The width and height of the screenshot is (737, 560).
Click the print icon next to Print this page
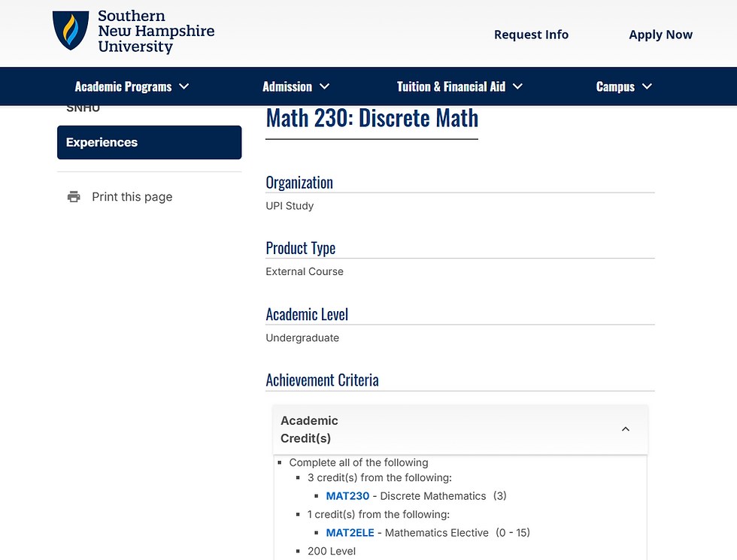[x=73, y=196]
